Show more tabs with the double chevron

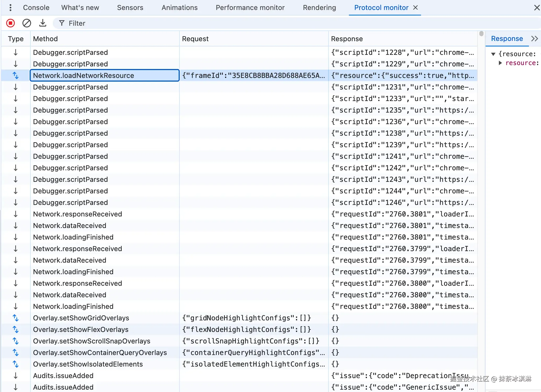click(534, 39)
